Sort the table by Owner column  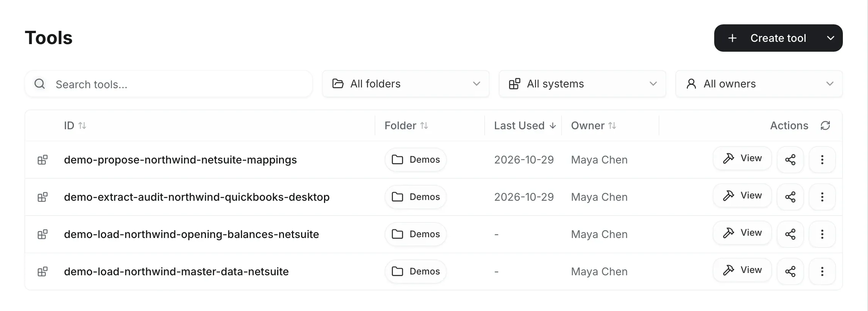pyautogui.click(x=594, y=125)
